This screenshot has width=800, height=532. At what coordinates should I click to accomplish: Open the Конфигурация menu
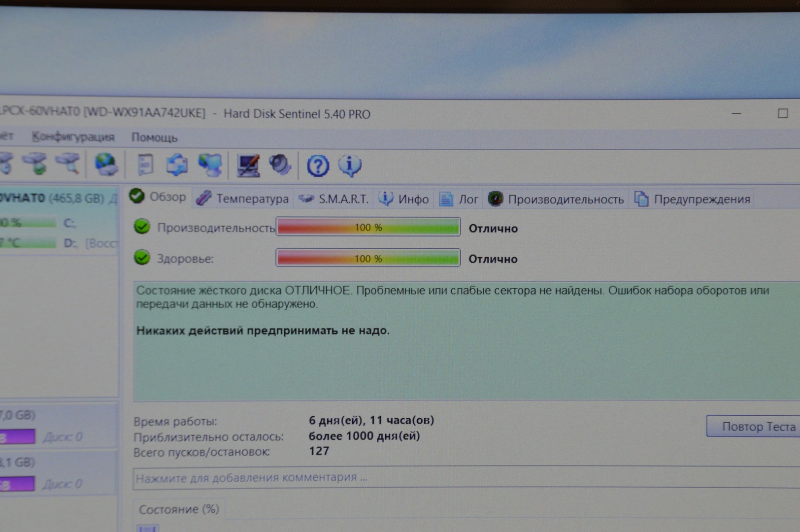click(73, 137)
